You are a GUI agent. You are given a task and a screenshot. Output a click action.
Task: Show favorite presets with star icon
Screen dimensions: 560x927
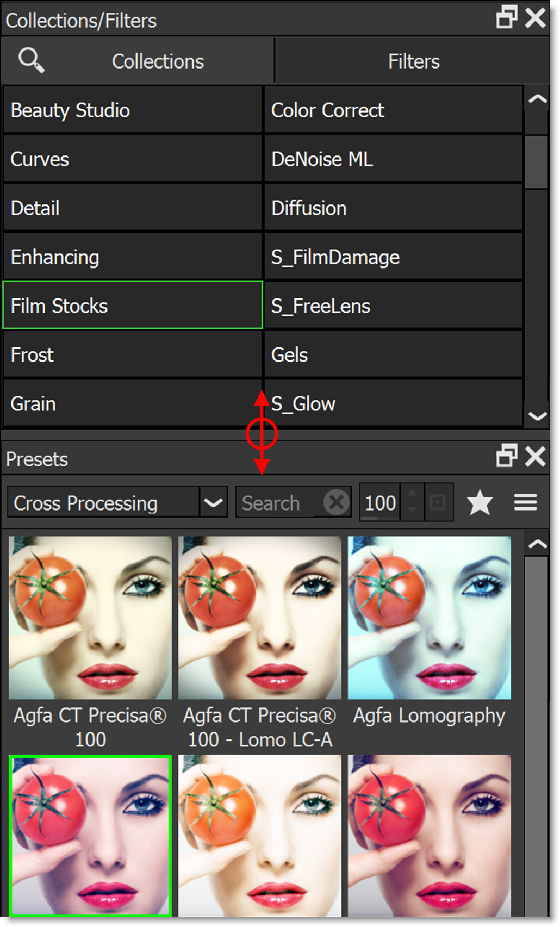[x=480, y=502]
